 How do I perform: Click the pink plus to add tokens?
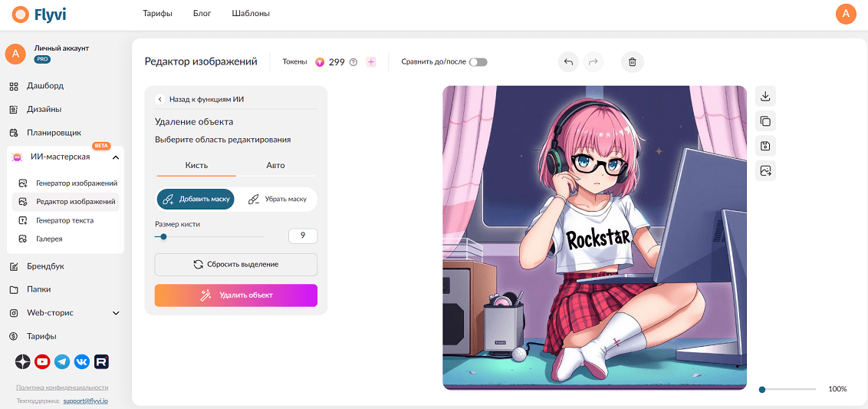[x=371, y=62]
